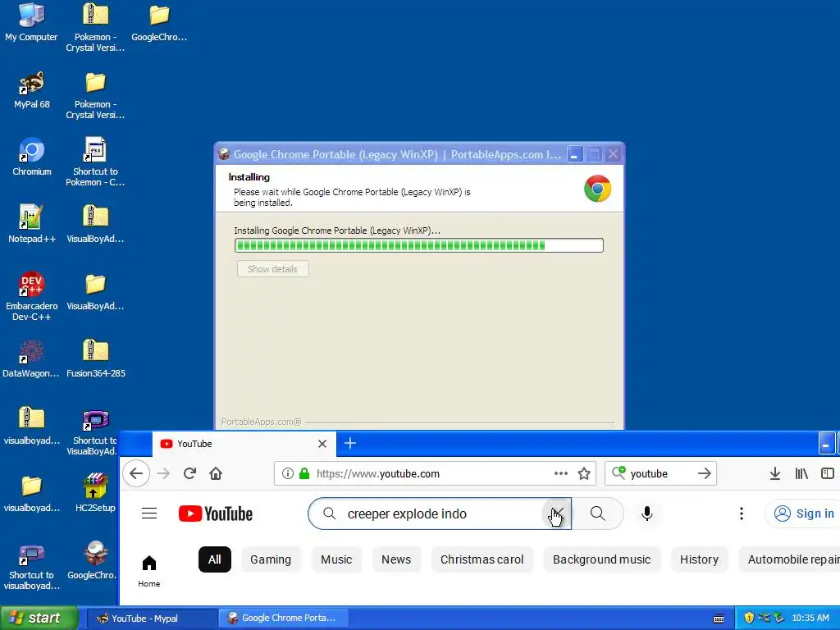Screen dimensions: 840x630
Task: Sign in to YouTube
Action: click(x=804, y=514)
